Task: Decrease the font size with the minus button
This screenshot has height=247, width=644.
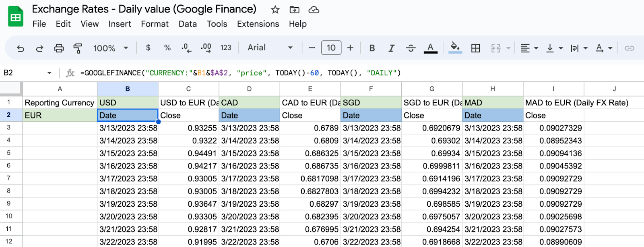Action: (312, 48)
